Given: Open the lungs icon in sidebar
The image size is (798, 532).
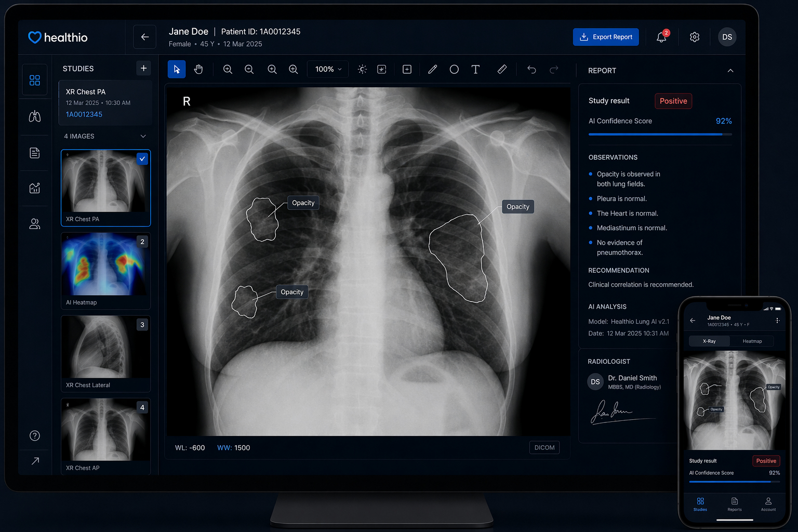Looking at the screenshot, I should click(x=35, y=116).
